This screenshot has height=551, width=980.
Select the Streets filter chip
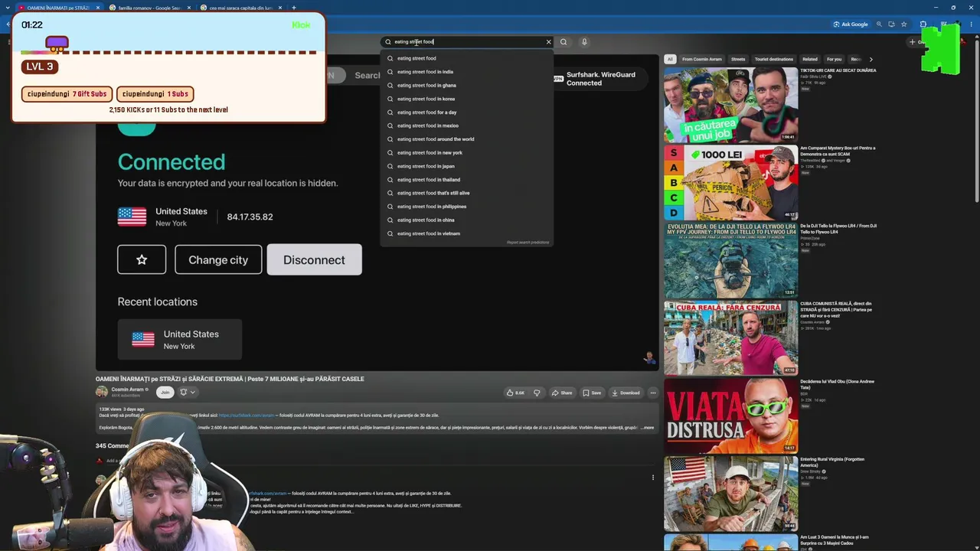tap(738, 59)
